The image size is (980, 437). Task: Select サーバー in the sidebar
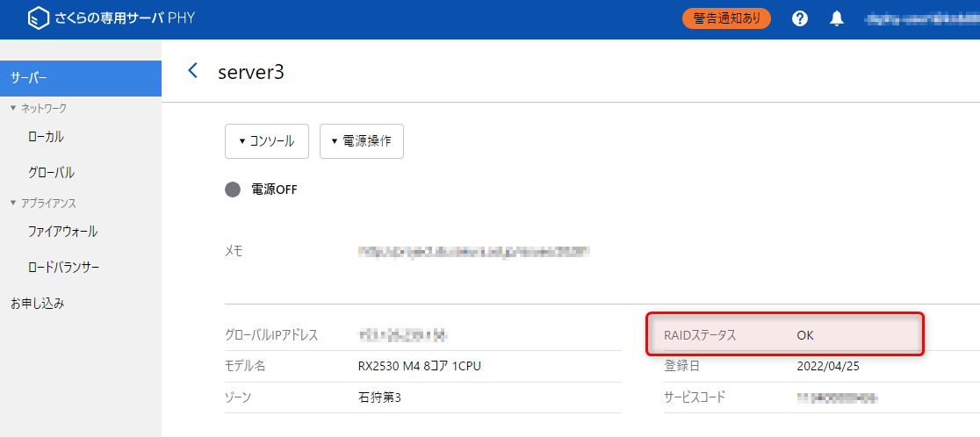pos(81,78)
